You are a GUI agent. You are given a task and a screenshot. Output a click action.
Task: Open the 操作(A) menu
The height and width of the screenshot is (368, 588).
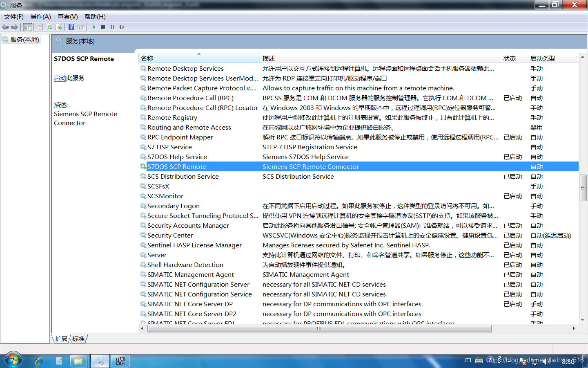click(40, 17)
